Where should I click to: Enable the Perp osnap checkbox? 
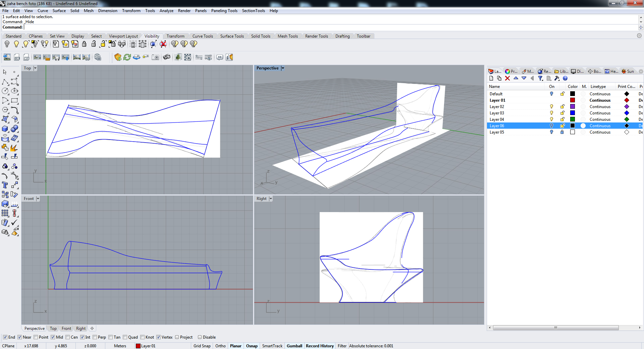point(95,337)
